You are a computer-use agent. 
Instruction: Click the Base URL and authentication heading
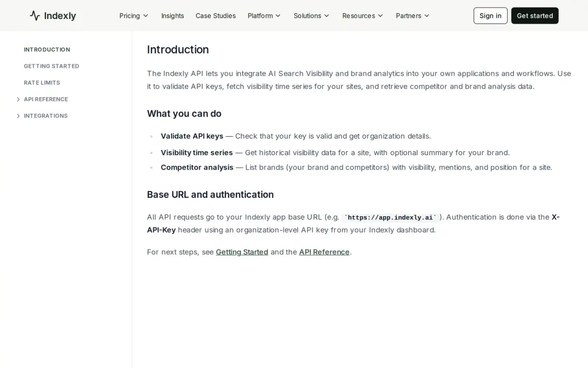(210, 194)
